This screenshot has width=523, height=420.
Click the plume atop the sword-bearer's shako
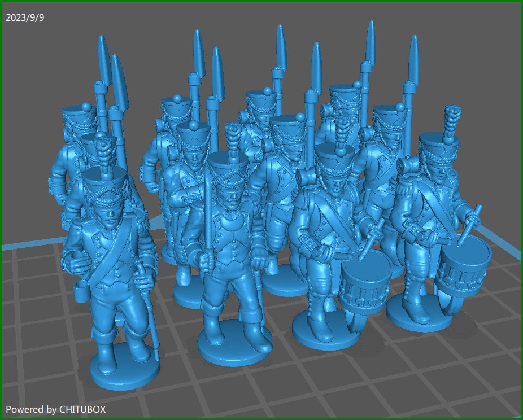coord(232,137)
